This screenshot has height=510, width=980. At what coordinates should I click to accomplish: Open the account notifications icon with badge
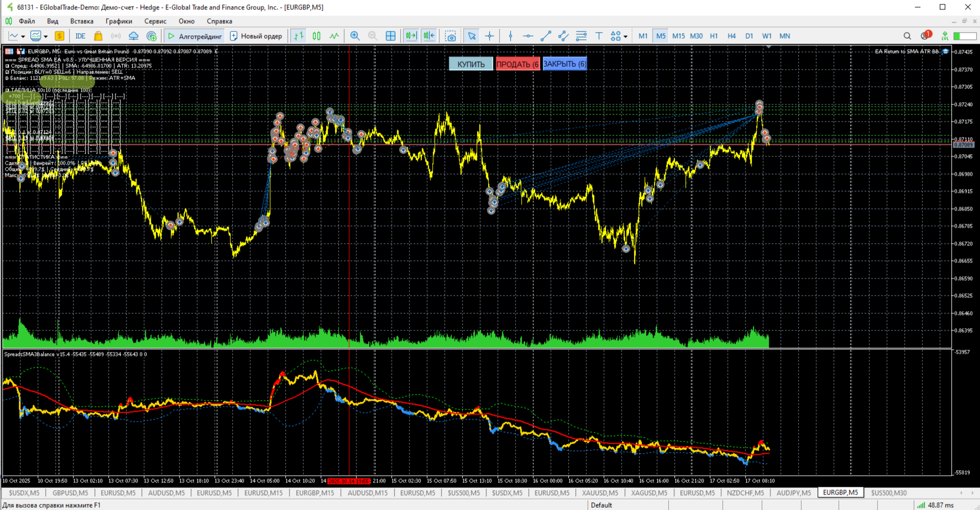pyautogui.click(x=926, y=35)
